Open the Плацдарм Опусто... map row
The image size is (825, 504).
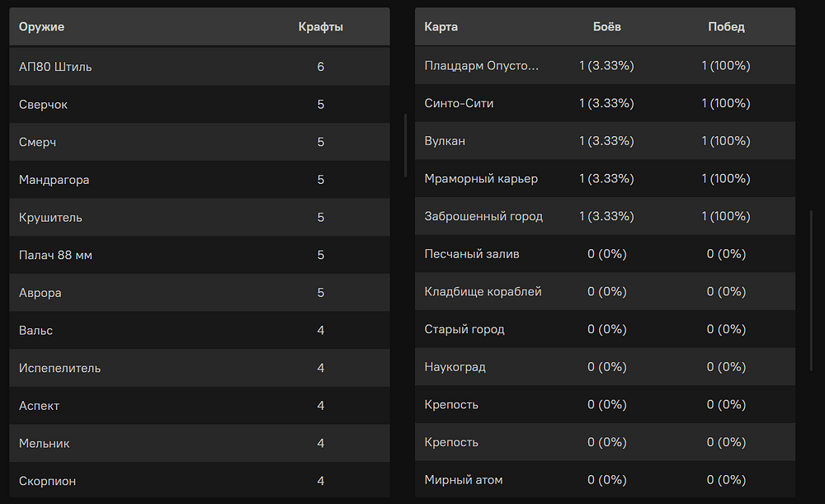pos(605,66)
